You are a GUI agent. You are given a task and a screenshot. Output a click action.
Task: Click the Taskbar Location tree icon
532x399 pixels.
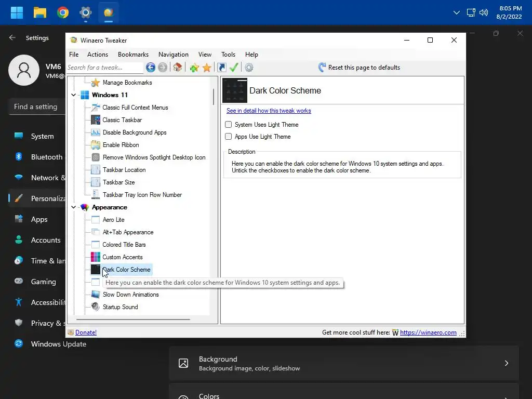(96, 170)
